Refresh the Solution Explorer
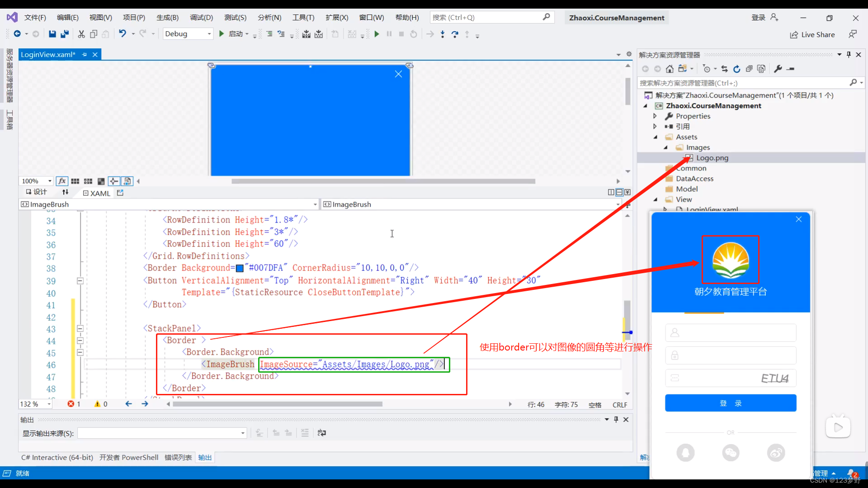The image size is (868, 488). (737, 69)
